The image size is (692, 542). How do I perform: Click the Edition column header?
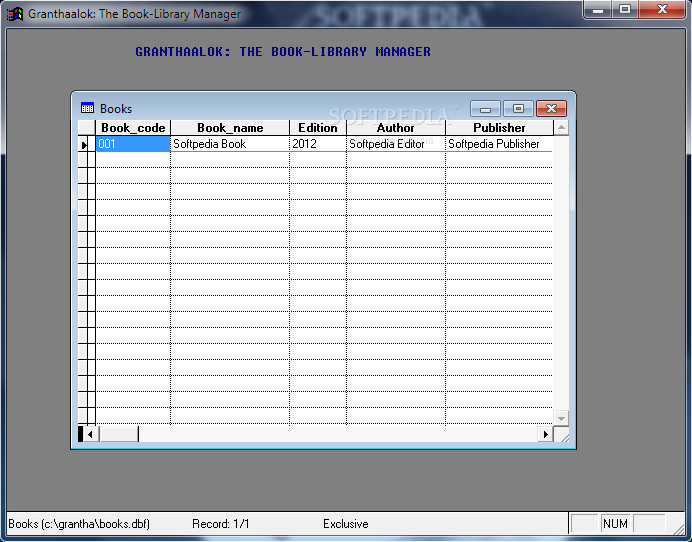pyautogui.click(x=318, y=128)
